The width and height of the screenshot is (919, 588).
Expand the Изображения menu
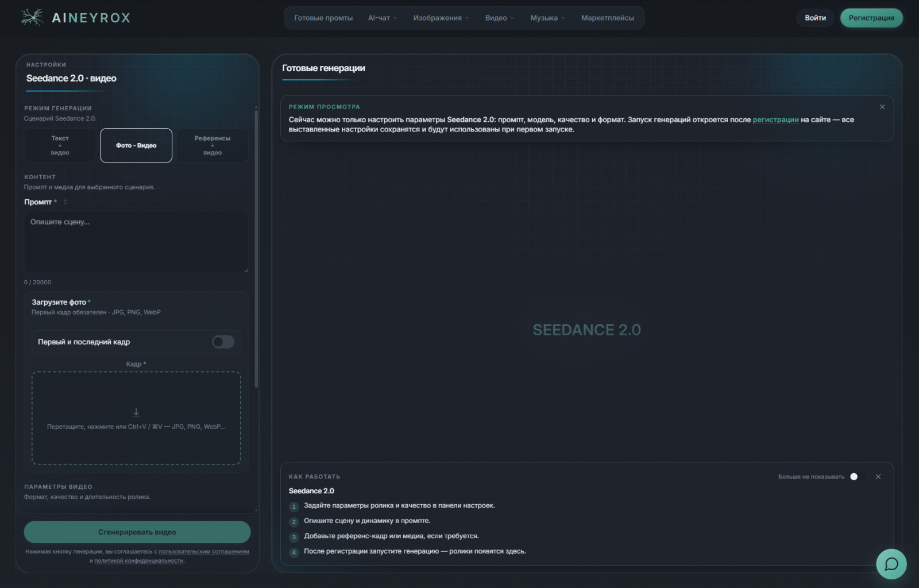(441, 18)
